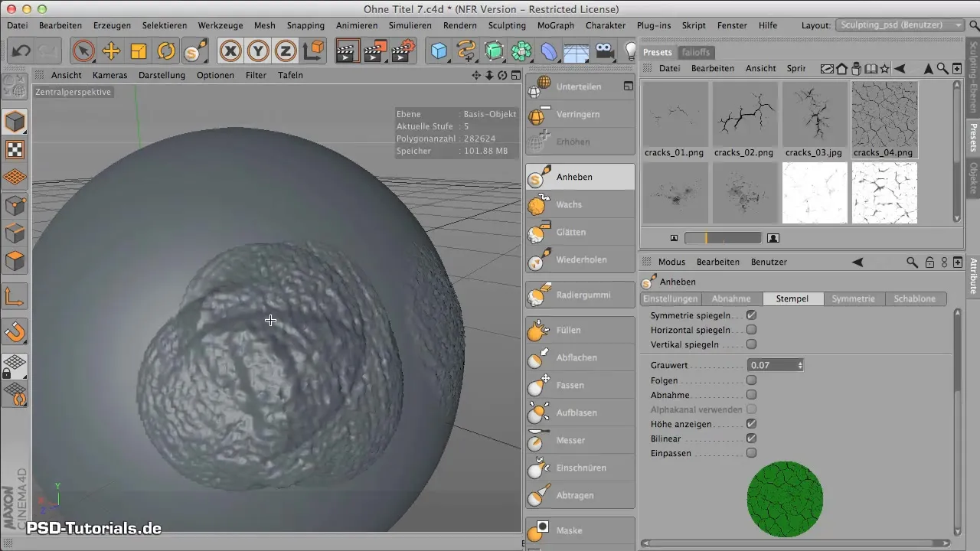
Task: Open the MoGraph menu
Action: click(555, 25)
